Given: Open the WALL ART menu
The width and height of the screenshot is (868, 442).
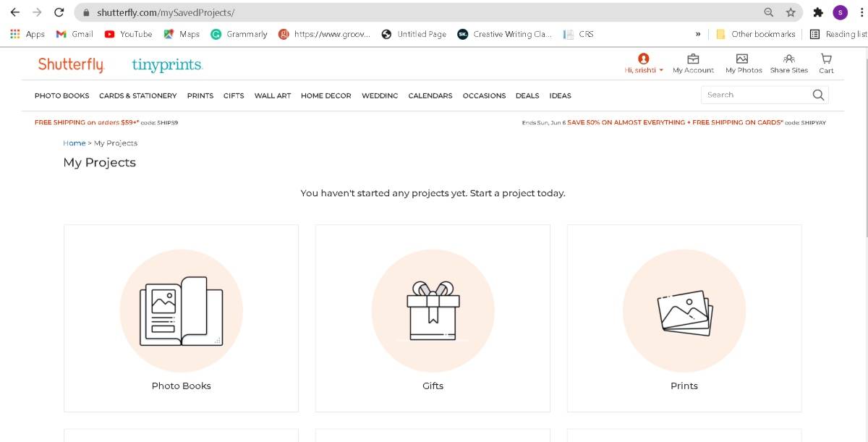Looking at the screenshot, I should pos(273,95).
